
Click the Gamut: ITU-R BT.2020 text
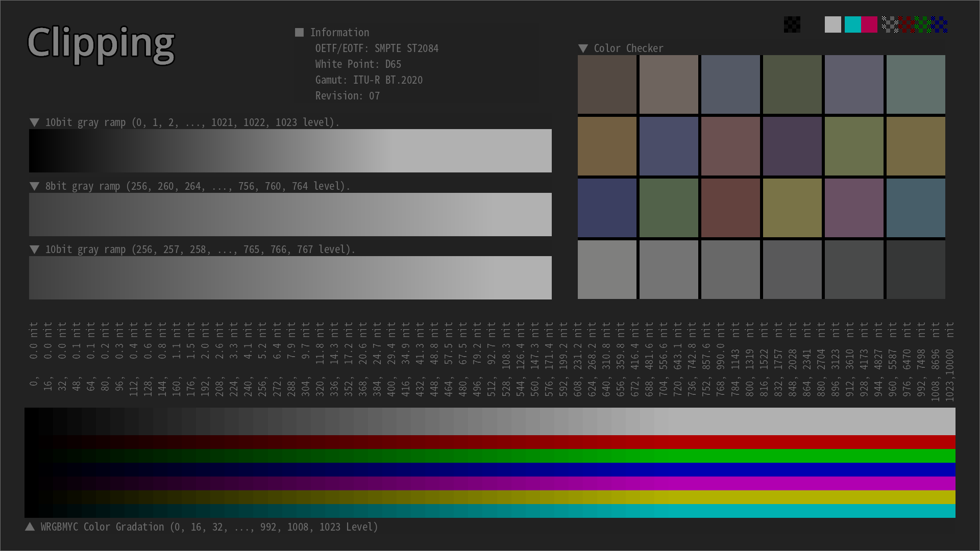[369, 80]
